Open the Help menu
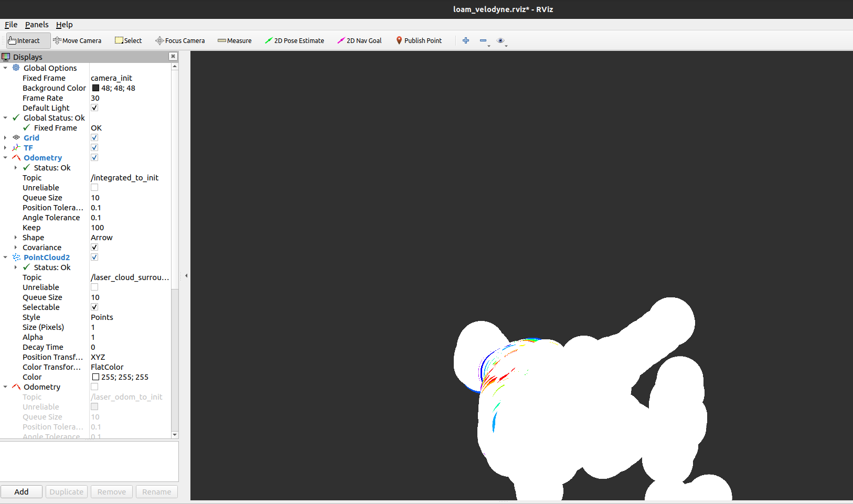 click(x=65, y=25)
